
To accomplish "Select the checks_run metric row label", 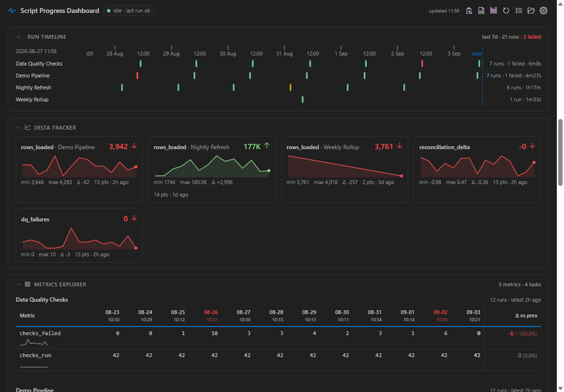I will click(35, 355).
